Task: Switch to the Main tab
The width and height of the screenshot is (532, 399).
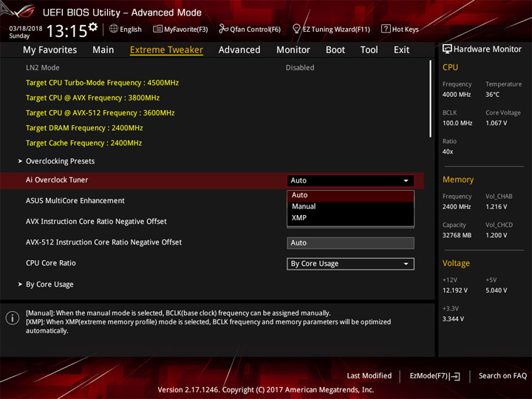Action: tap(103, 50)
